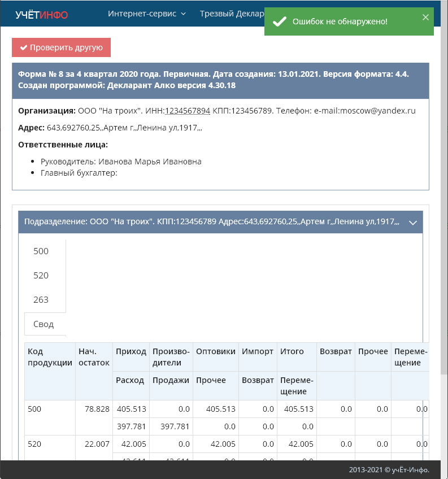The height and width of the screenshot is (479, 448).
Task: Click the УчётИнфо logo
Action: (42, 14)
